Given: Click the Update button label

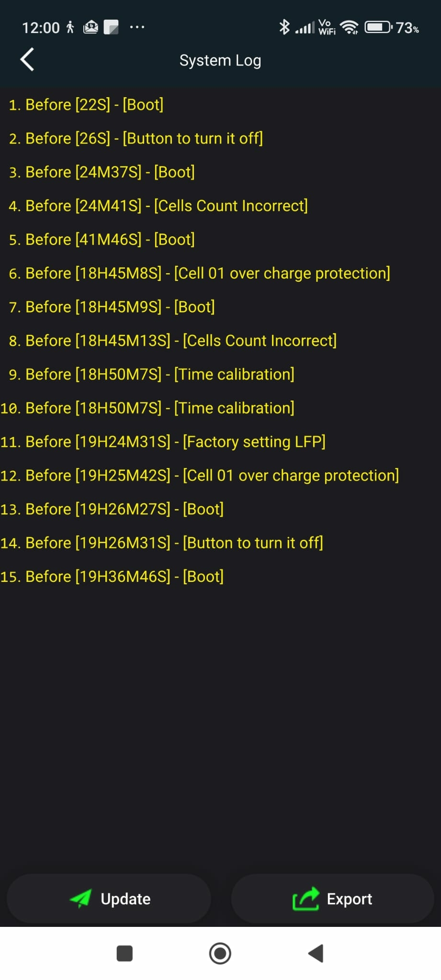Looking at the screenshot, I should (125, 899).
